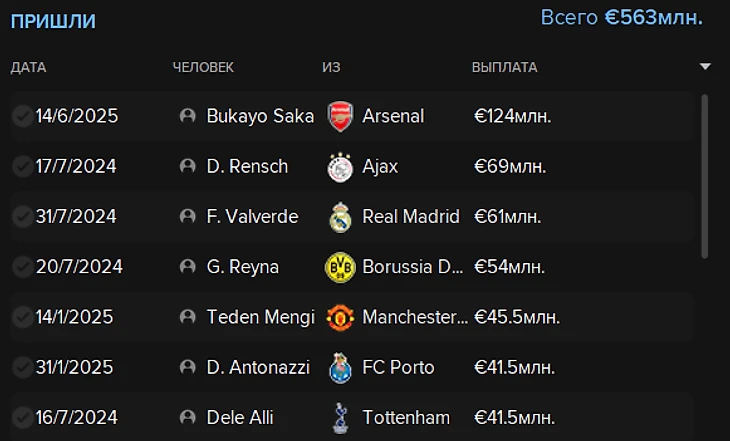Sort transfers by the ДАТА column header
This screenshot has height=441, width=730.
click(x=29, y=67)
